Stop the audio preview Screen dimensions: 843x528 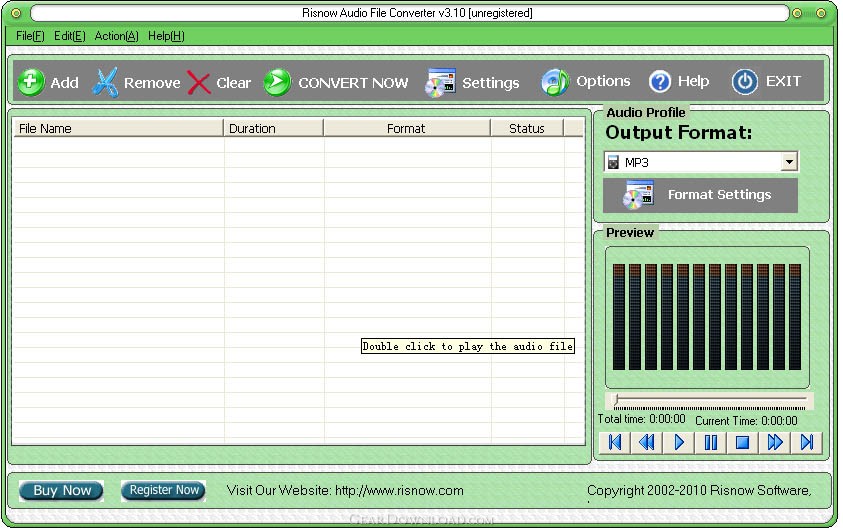tap(742, 443)
